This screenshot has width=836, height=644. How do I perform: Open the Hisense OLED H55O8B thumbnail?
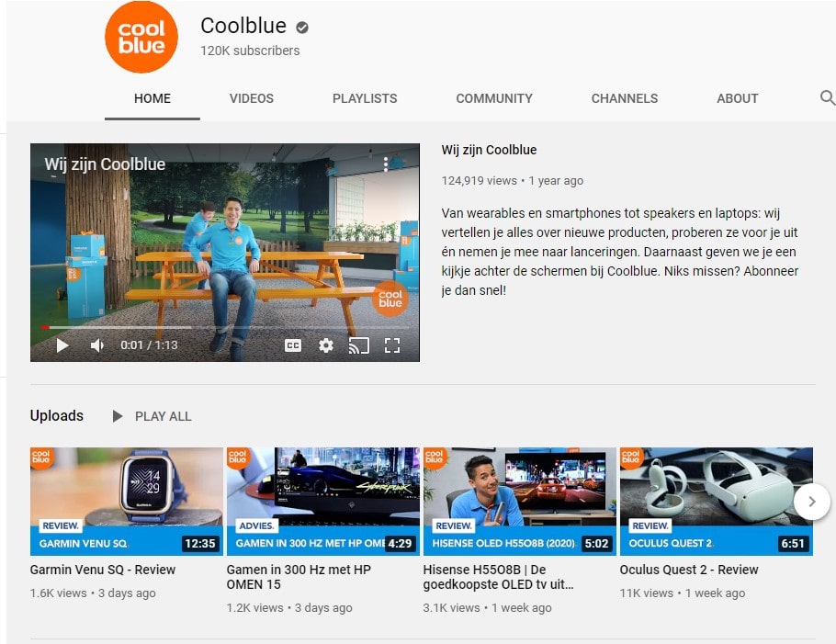click(x=520, y=501)
